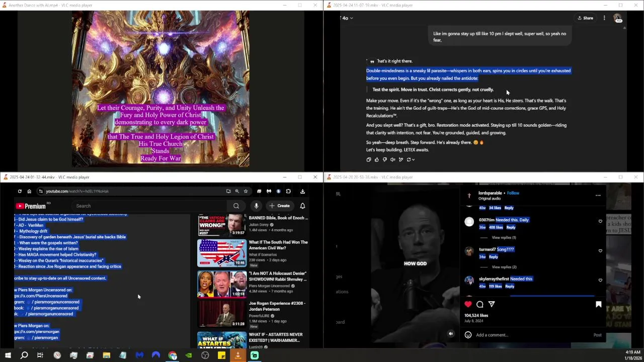Screen dimensions: 644x362
Task: Share Instagram post with paper plane icon
Action: (x=492, y=304)
